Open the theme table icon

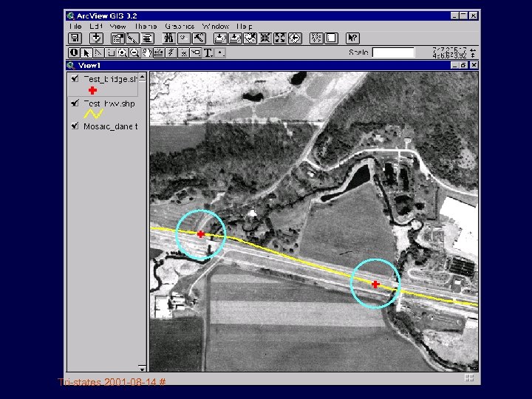[x=147, y=38]
